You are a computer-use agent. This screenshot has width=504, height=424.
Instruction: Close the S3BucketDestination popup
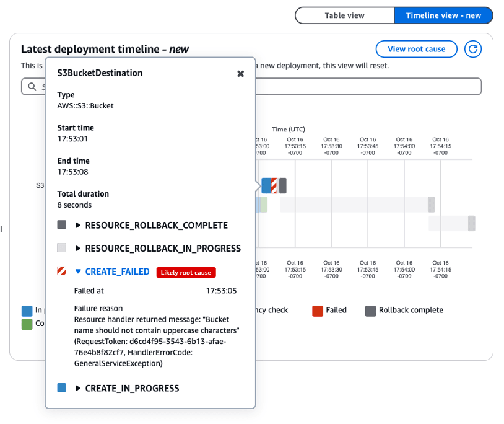point(241,73)
